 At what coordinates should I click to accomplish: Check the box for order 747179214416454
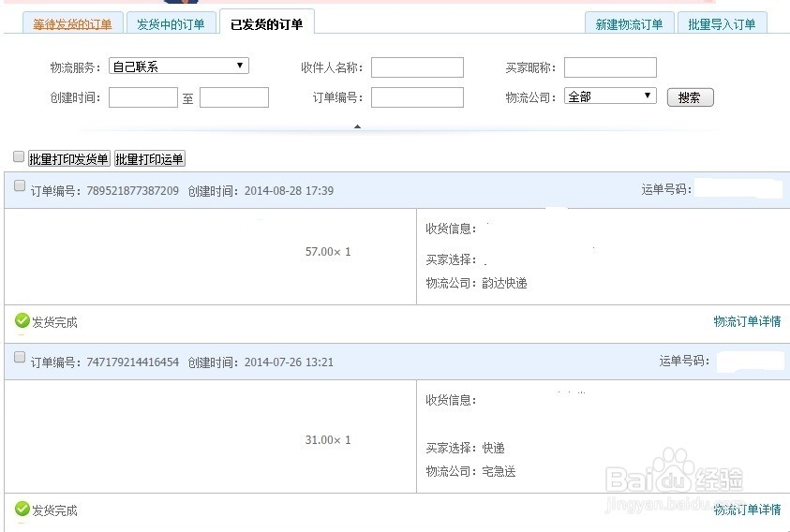pos(19,357)
